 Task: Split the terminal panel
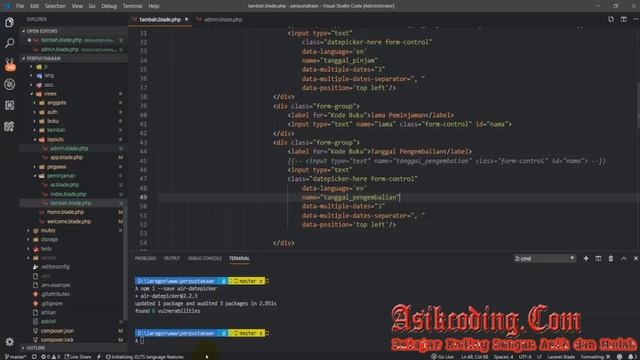coord(598,258)
